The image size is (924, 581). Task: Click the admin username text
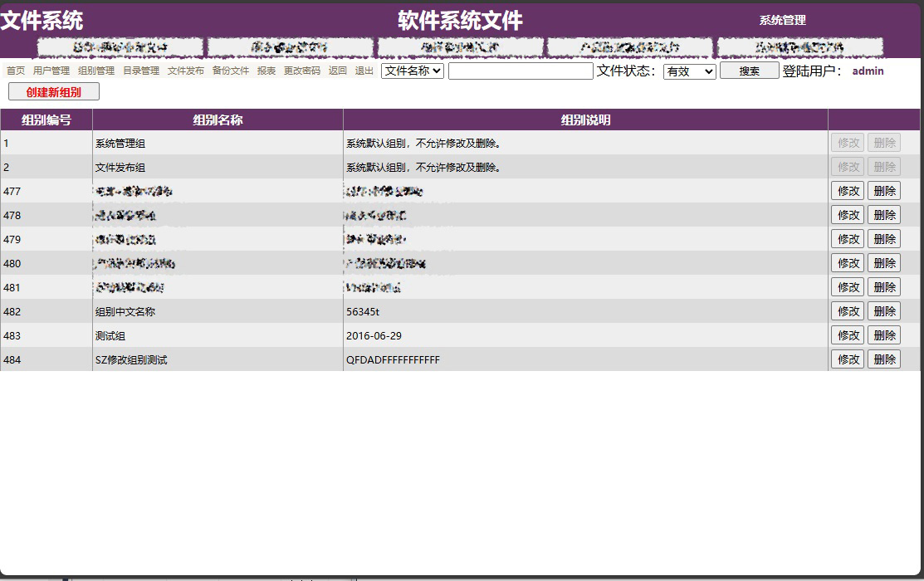coord(868,71)
